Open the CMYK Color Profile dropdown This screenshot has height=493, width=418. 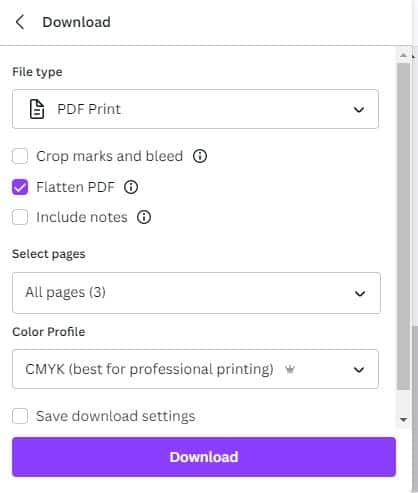[195, 369]
